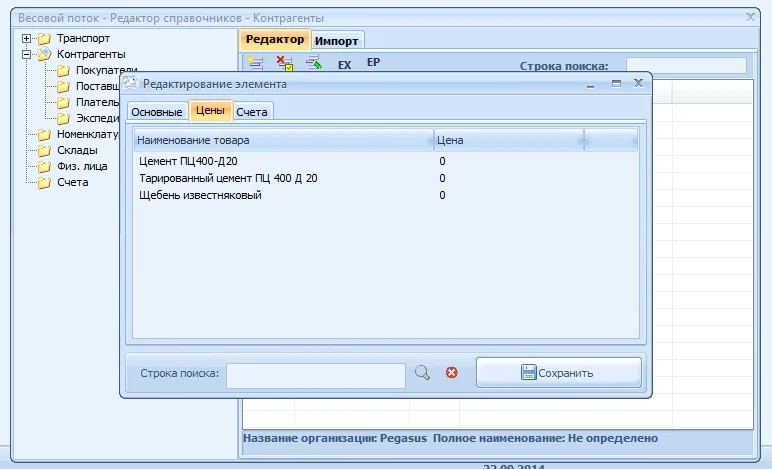Switch to the Счета tab in dialog
772x469 pixels.
tap(252, 112)
